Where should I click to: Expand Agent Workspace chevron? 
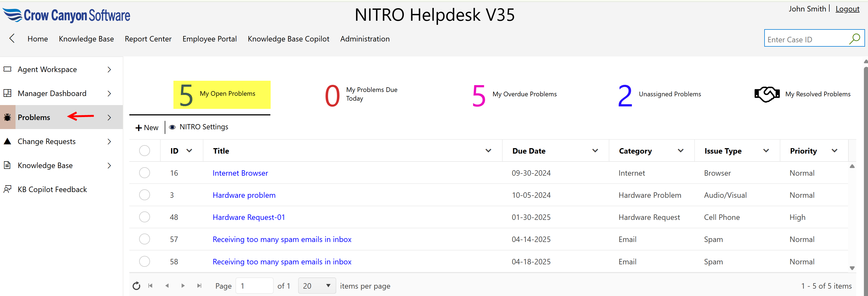coord(109,70)
